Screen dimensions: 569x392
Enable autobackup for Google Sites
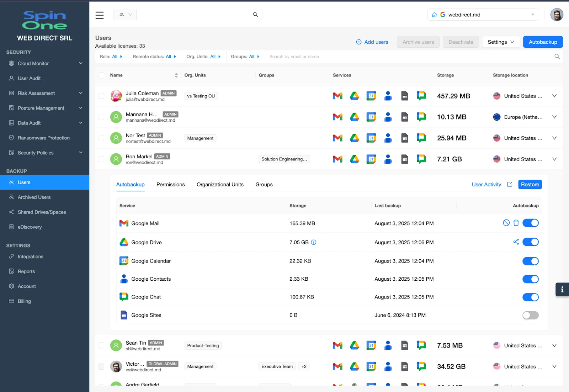530,315
